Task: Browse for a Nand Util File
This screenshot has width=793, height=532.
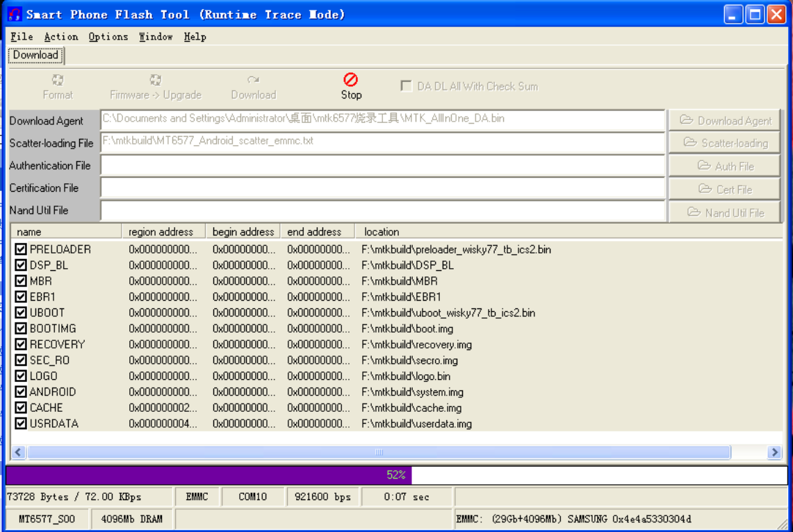Action: pyautogui.click(x=724, y=213)
